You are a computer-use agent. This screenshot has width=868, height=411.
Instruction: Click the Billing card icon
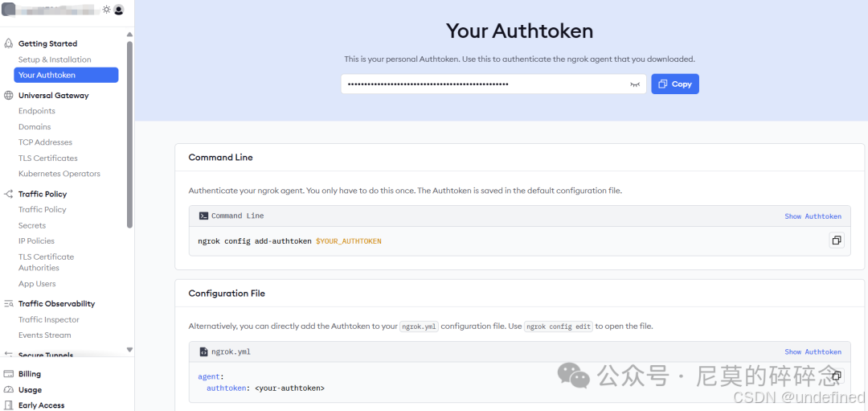point(8,374)
